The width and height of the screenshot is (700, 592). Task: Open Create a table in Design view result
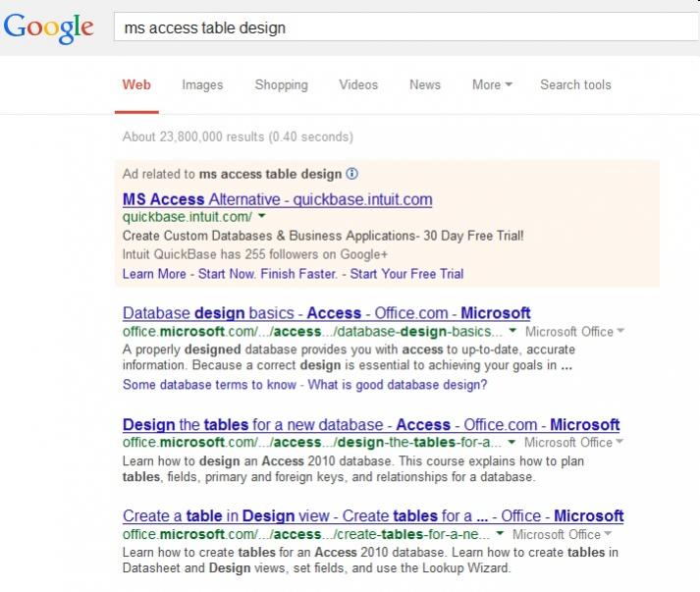coord(373,515)
